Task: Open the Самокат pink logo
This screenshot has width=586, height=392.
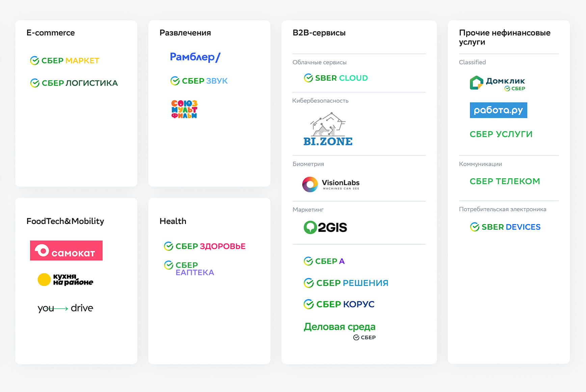Action: click(66, 251)
